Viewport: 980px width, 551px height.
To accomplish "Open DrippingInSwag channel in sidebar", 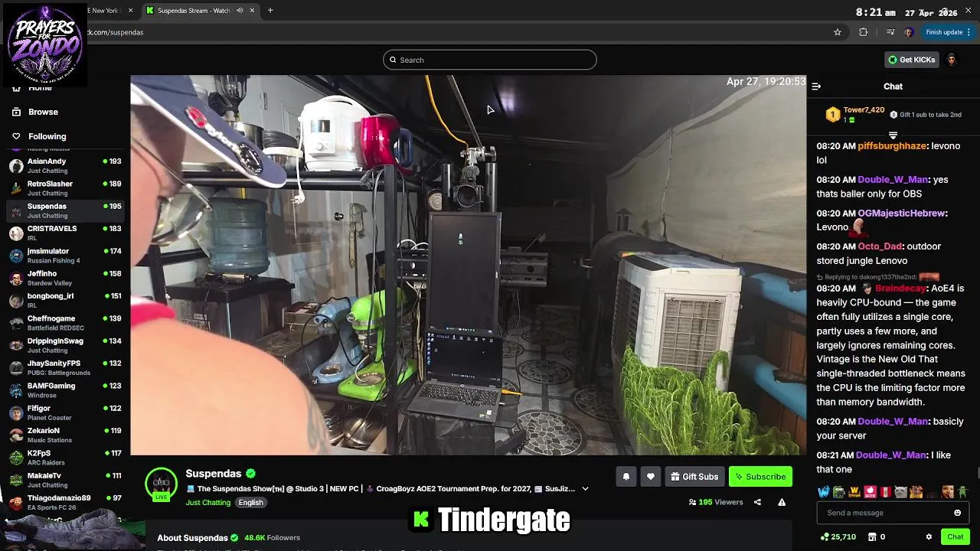I will click(x=65, y=345).
